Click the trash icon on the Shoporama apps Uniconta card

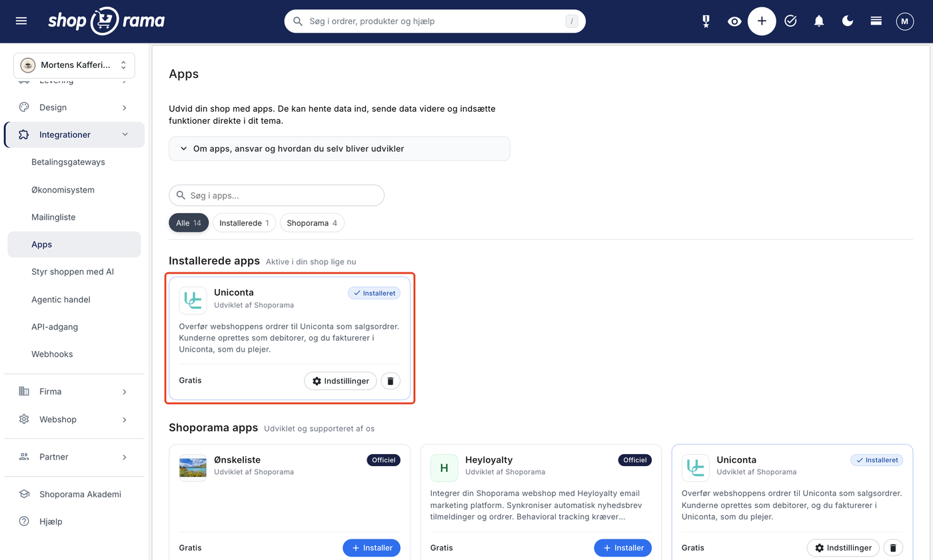click(x=893, y=548)
